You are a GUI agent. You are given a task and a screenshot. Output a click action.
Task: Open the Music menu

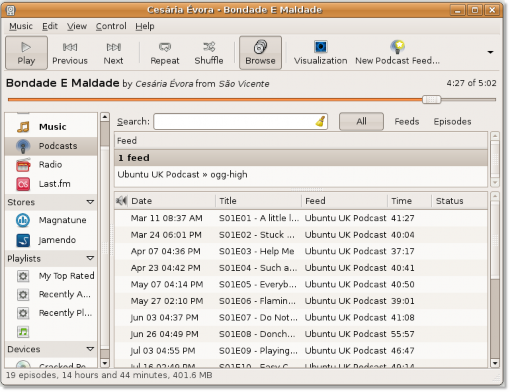[21, 26]
